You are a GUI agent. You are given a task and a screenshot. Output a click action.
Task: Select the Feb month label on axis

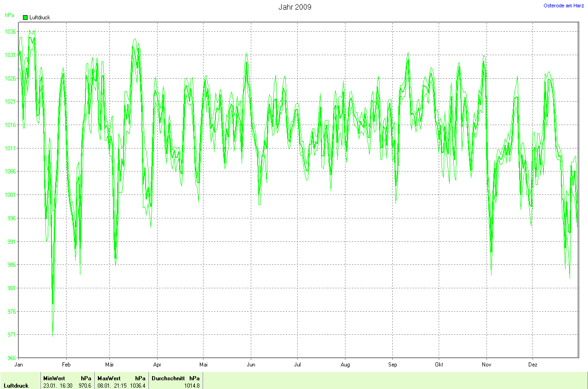pyautogui.click(x=66, y=365)
